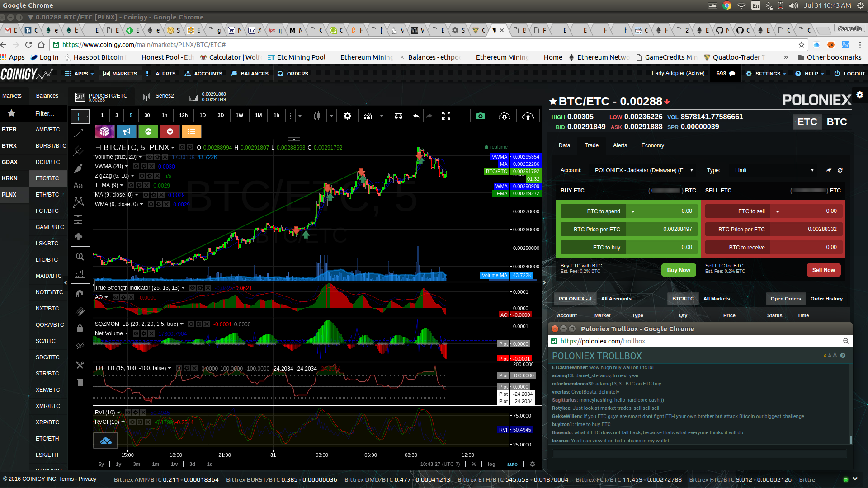868x488 pixels.
Task: Toggle hide all drawings eye icon
Action: [80, 346]
